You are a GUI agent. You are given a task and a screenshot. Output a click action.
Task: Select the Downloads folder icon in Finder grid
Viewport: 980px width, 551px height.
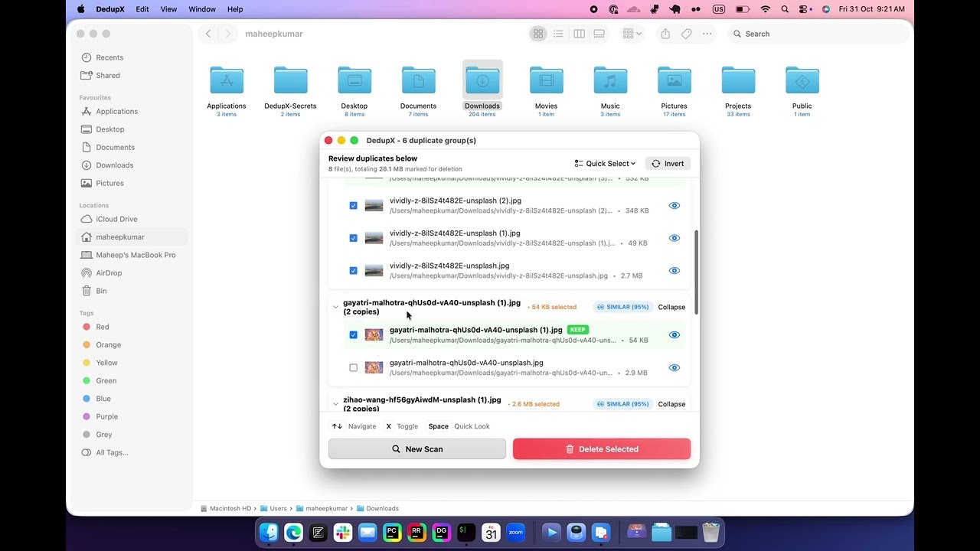click(x=482, y=80)
